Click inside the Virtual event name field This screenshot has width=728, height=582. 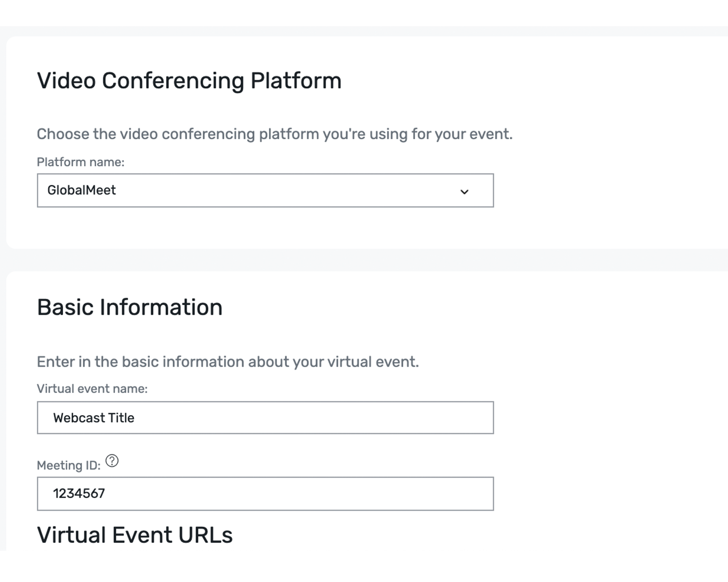tap(265, 418)
